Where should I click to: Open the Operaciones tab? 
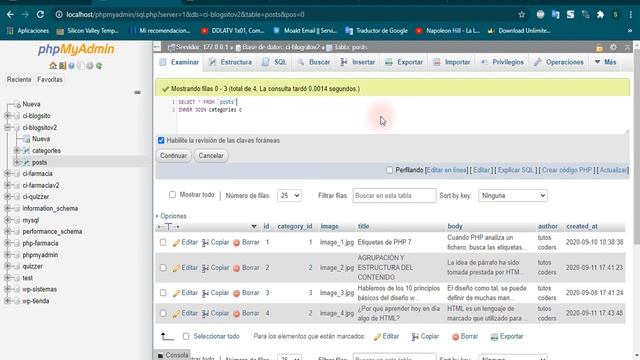(559, 62)
